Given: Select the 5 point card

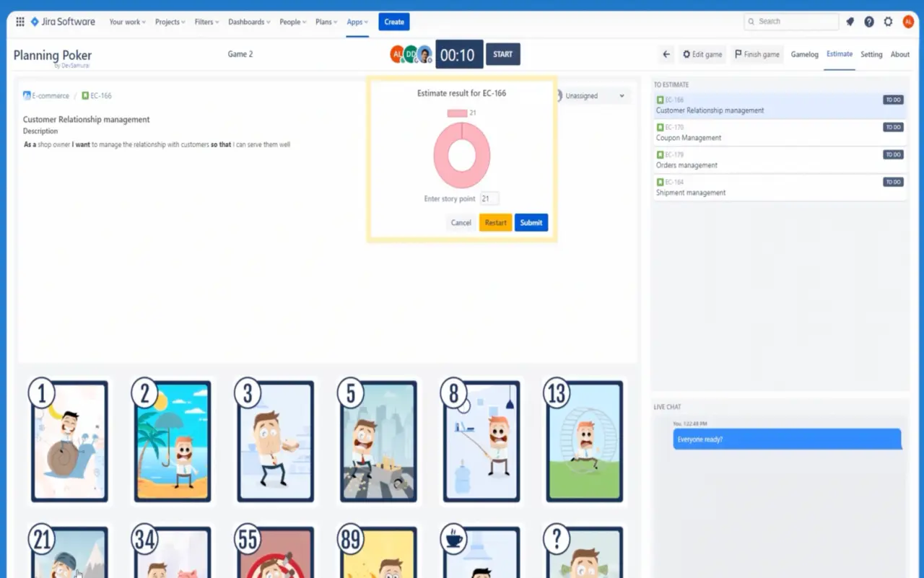Looking at the screenshot, I should [x=378, y=442].
